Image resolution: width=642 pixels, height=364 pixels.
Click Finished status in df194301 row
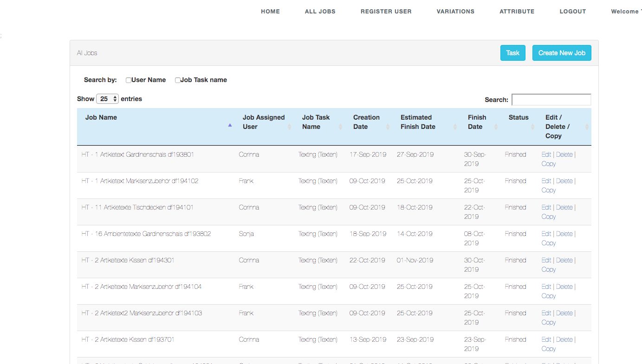[x=515, y=260]
